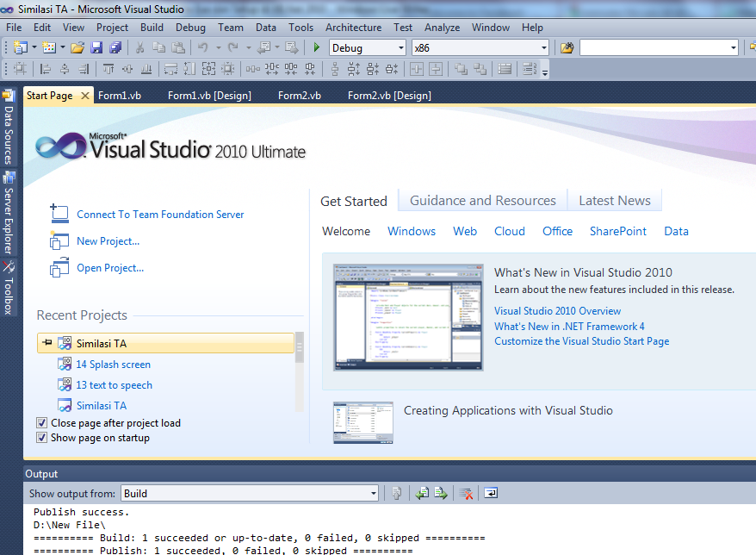756x555 pixels.
Task: Open the Toolbox side panel
Action: coord(9,288)
